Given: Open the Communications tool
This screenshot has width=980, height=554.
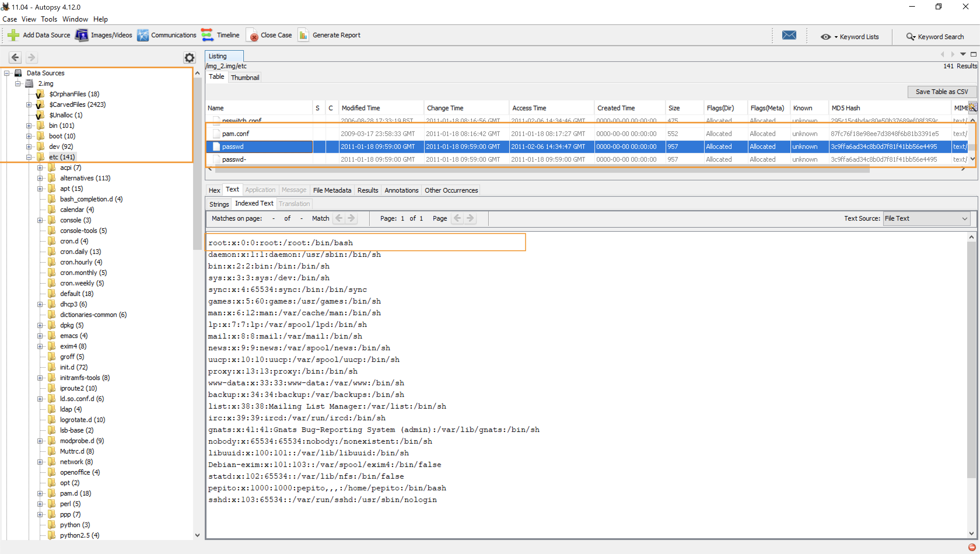Looking at the screenshot, I should click(167, 35).
